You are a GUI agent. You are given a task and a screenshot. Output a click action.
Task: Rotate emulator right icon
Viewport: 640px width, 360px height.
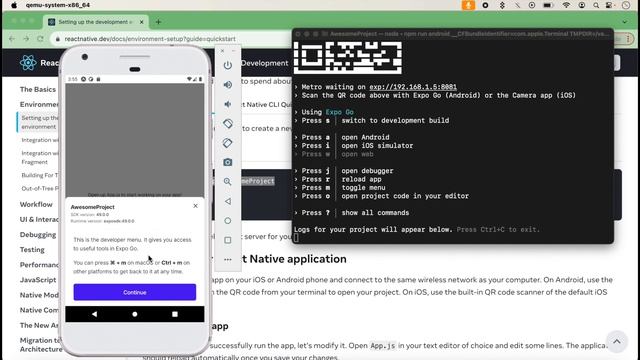(x=228, y=143)
